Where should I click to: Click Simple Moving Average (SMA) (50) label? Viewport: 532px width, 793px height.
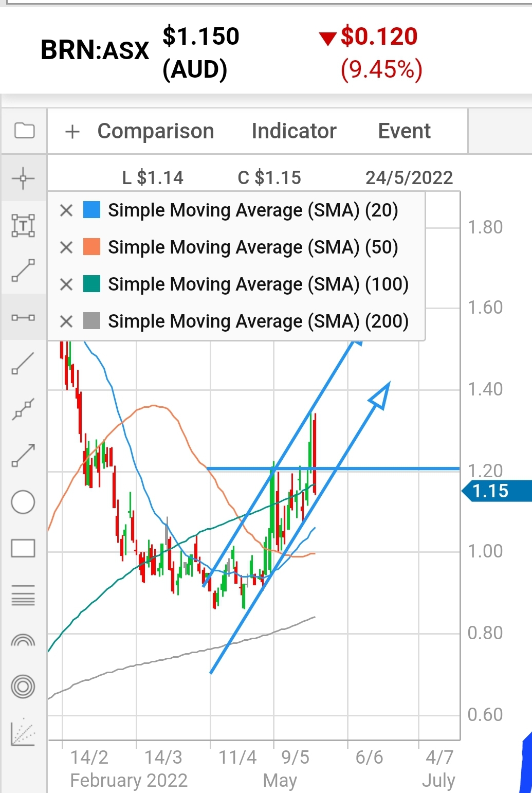click(x=253, y=247)
